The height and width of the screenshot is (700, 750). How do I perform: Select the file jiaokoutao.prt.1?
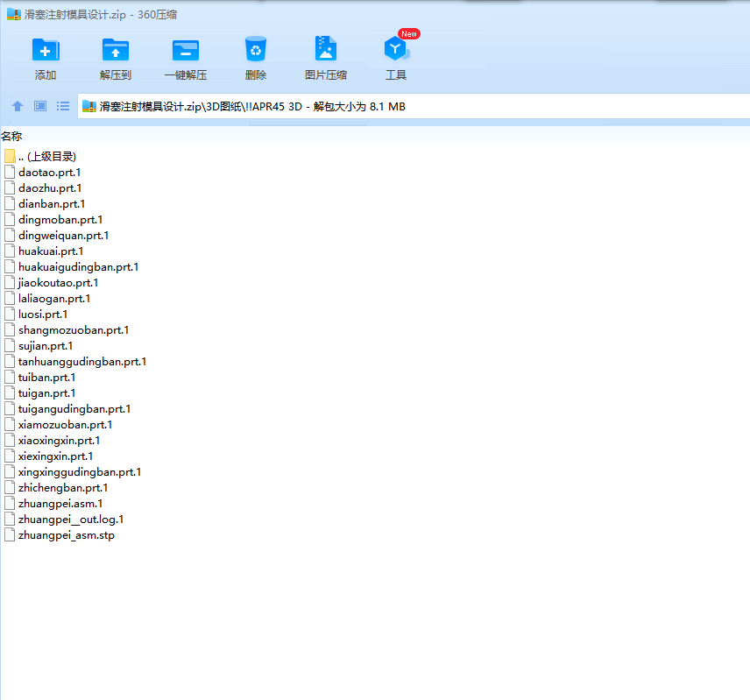click(x=59, y=283)
